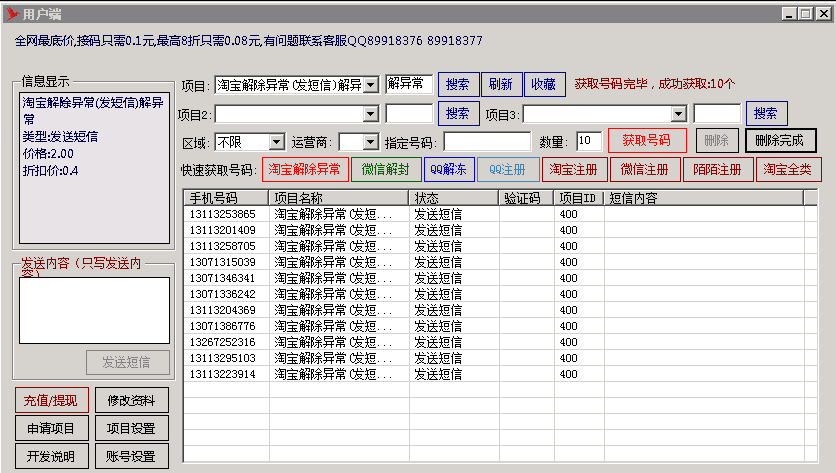Click the 修改资料 button
Viewport: 836px width, 473px height.
click(132, 400)
